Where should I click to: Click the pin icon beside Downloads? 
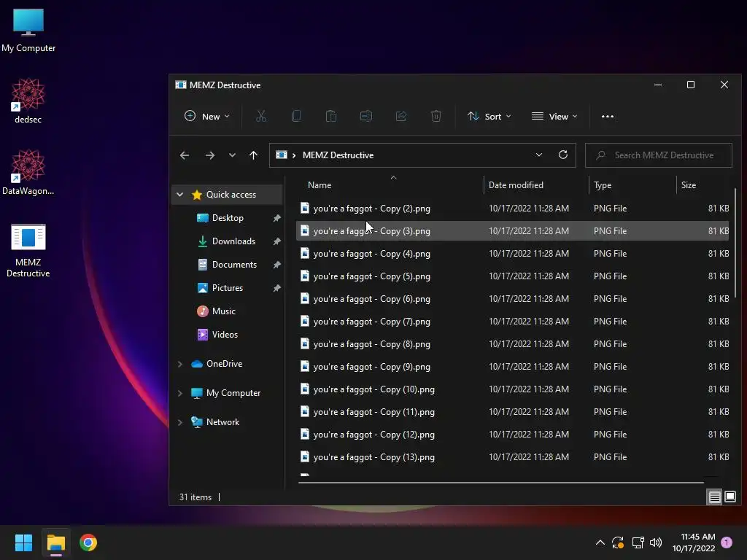click(276, 241)
